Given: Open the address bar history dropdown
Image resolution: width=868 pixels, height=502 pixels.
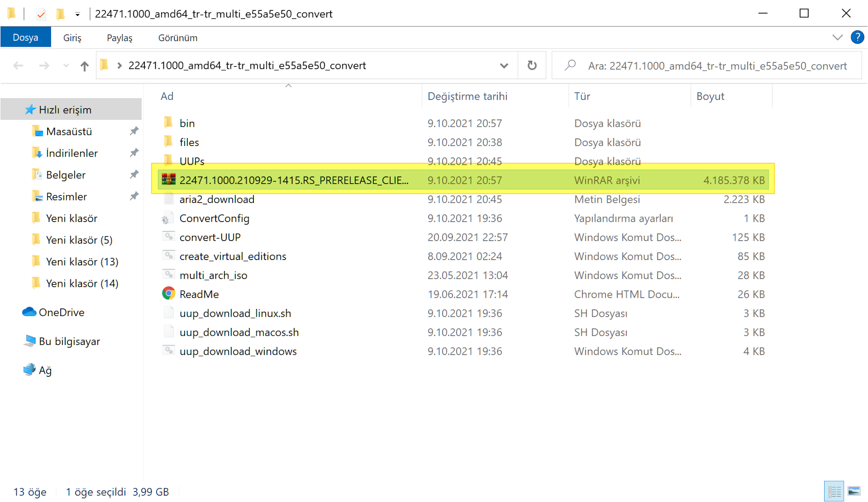Looking at the screenshot, I should point(504,66).
